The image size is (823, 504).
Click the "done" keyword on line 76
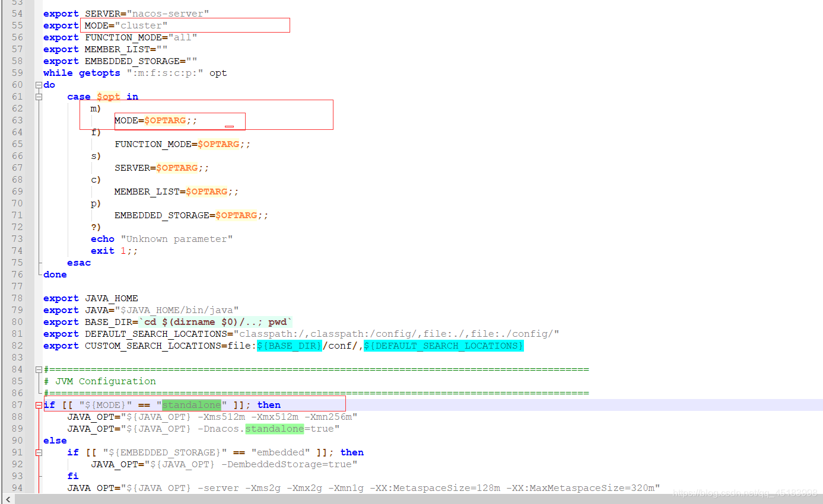click(x=55, y=275)
